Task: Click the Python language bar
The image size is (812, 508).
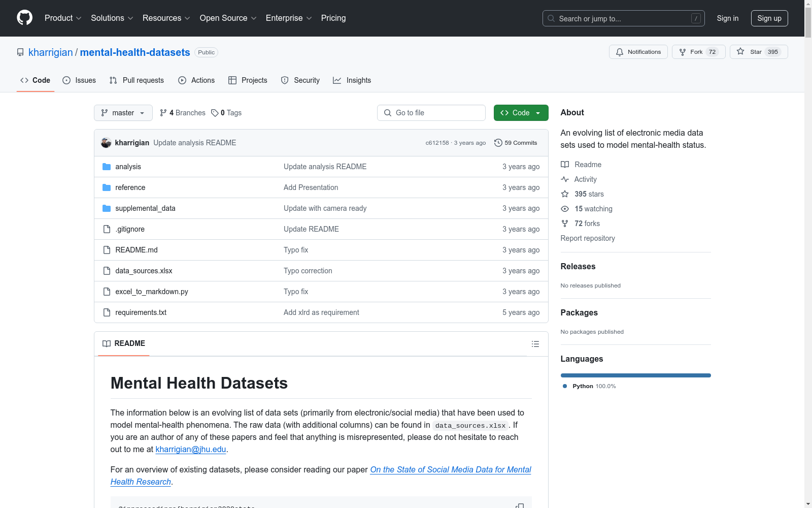Action: 636,375
